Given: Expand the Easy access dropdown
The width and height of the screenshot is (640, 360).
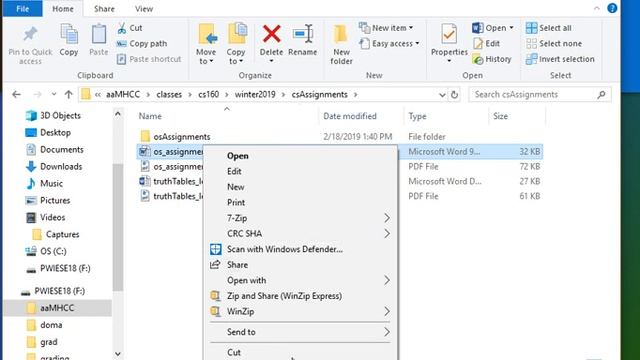Looking at the screenshot, I should pyautogui.click(x=417, y=44).
